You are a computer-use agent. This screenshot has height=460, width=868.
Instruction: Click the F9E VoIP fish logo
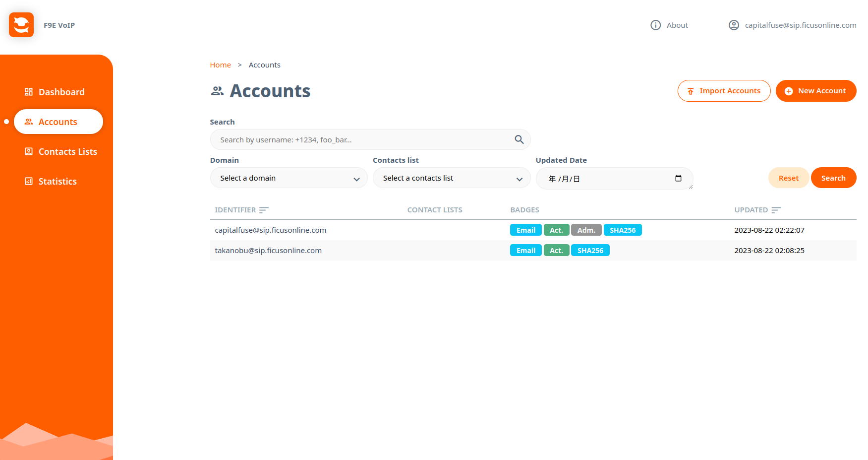[21, 25]
